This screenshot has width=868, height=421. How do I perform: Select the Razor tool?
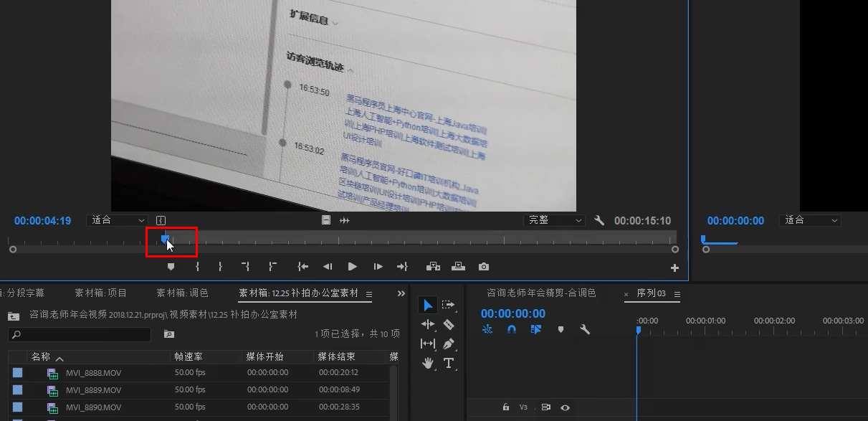pos(449,324)
